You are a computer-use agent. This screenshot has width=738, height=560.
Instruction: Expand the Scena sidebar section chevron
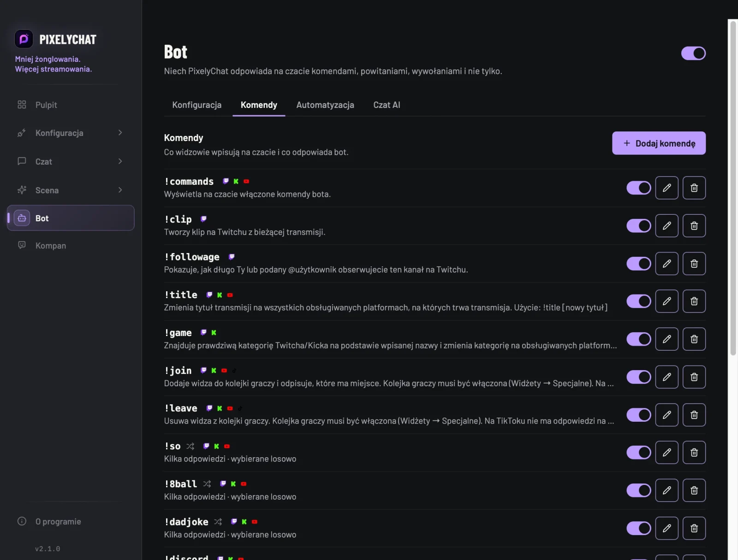120,190
